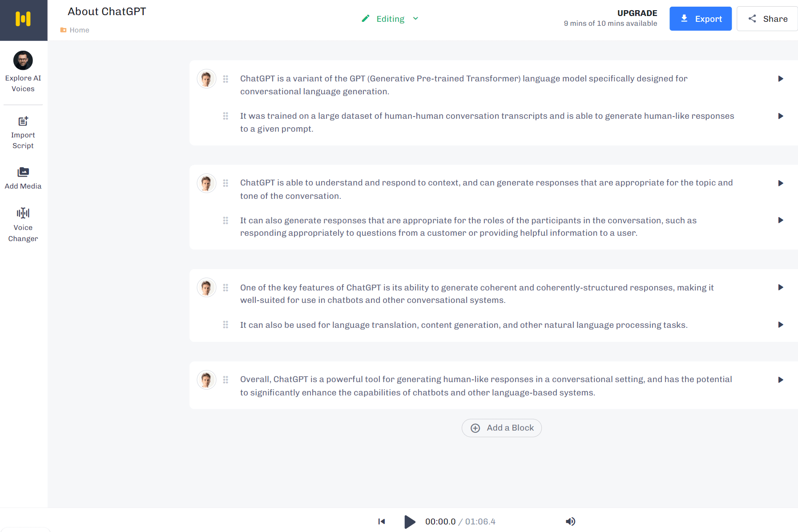
Task: Expand the Editing mode dropdown chevron
Action: point(415,19)
